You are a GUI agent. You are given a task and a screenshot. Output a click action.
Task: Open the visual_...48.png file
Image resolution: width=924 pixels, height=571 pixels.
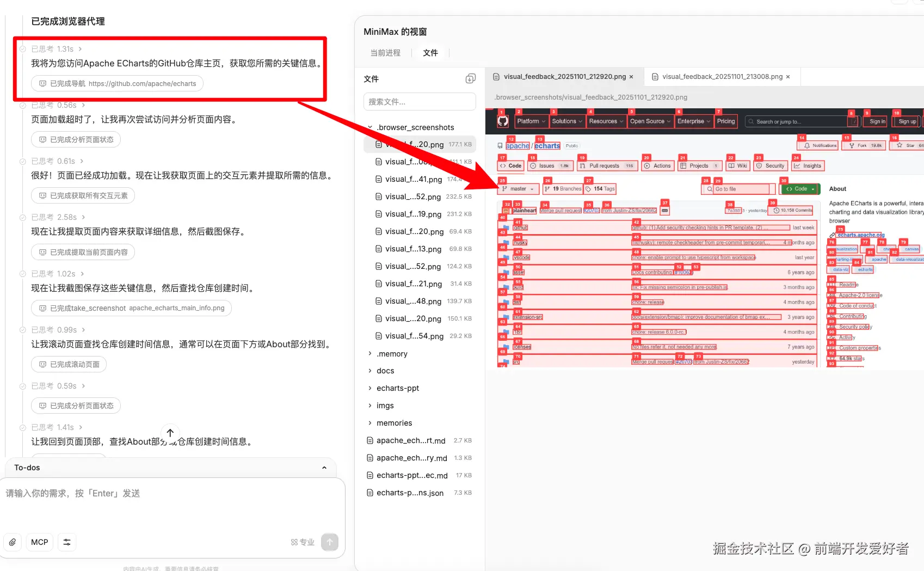click(420, 301)
